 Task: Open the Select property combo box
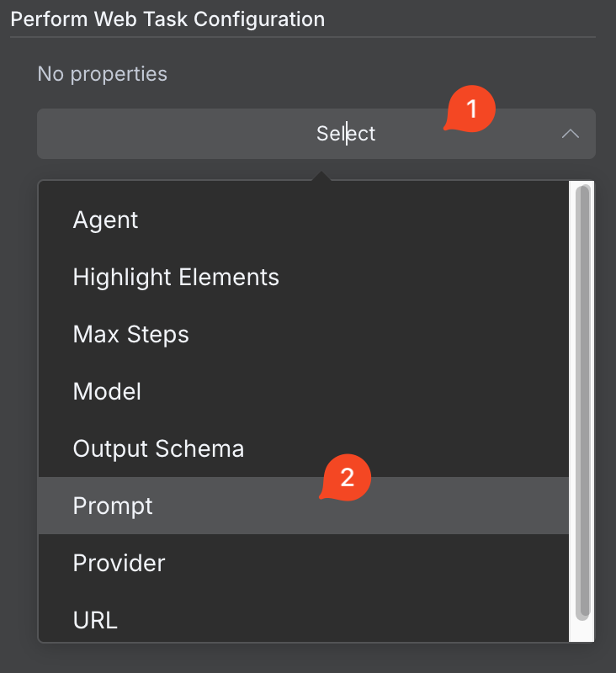click(316, 134)
